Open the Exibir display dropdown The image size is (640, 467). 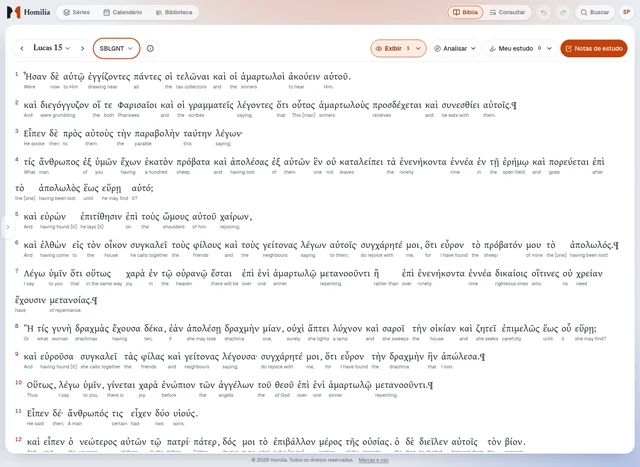pos(398,48)
